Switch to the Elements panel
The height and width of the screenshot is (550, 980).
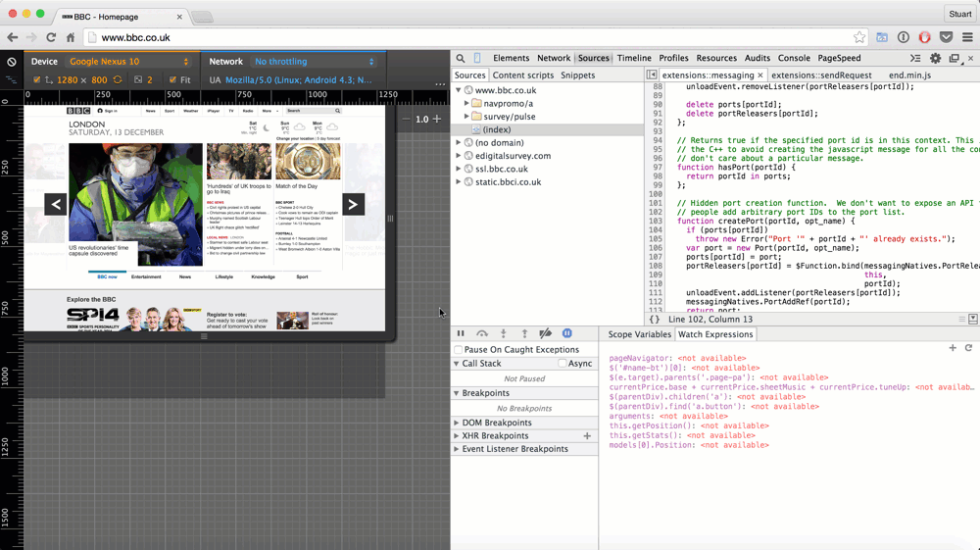pos(511,58)
